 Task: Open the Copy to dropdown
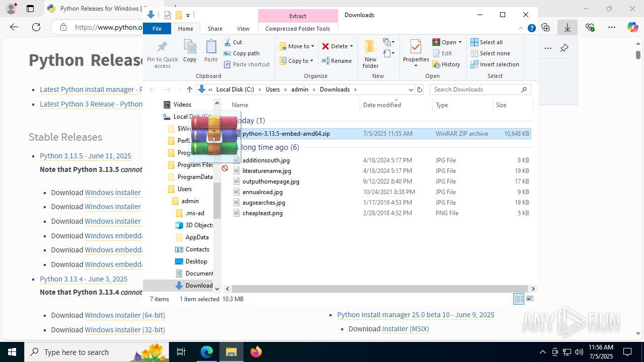[296, 61]
